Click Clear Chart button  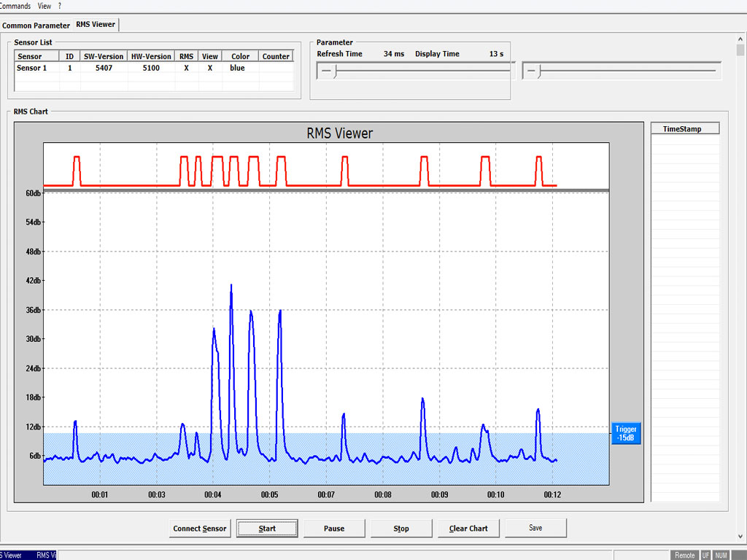pyautogui.click(x=468, y=528)
